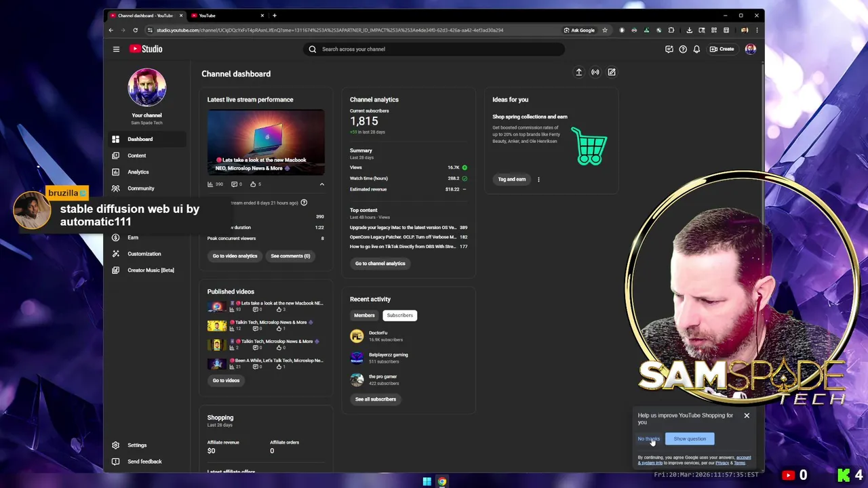Open the 'How to go live on TikTok' top content item

click(x=408, y=246)
